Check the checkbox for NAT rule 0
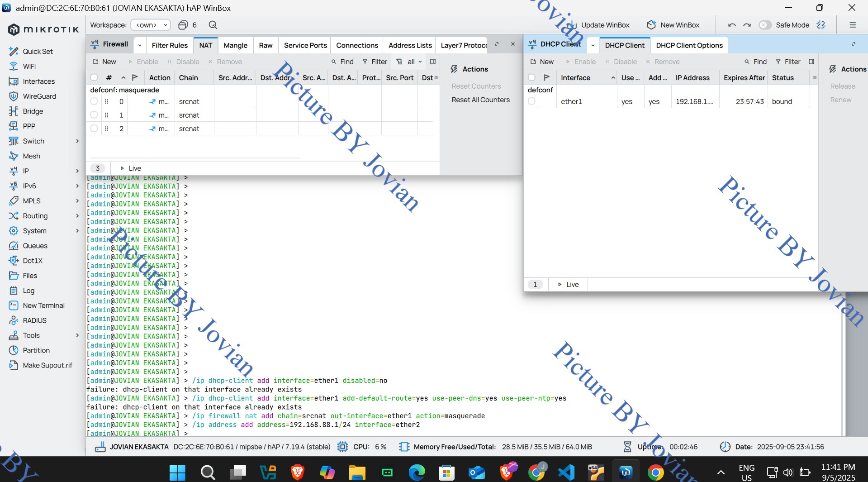868x482 pixels. click(94, 101)
